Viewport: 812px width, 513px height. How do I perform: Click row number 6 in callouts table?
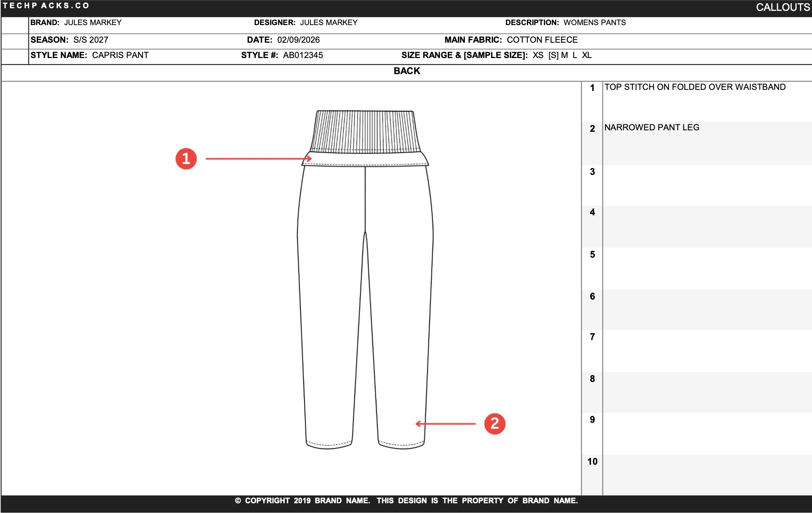[x=592, y=297]
